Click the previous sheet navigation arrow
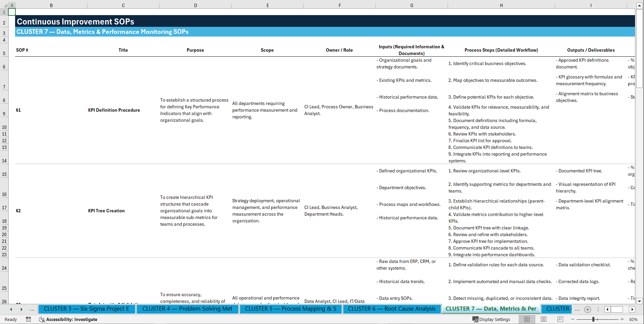This screenshot has height=324, width=644. click(11, 309)
